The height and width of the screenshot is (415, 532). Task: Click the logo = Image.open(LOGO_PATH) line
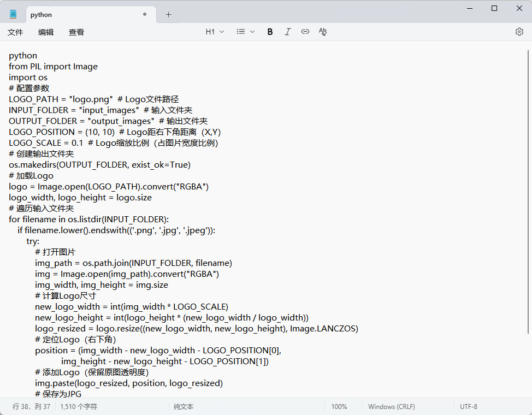click(x=109, y=187)
